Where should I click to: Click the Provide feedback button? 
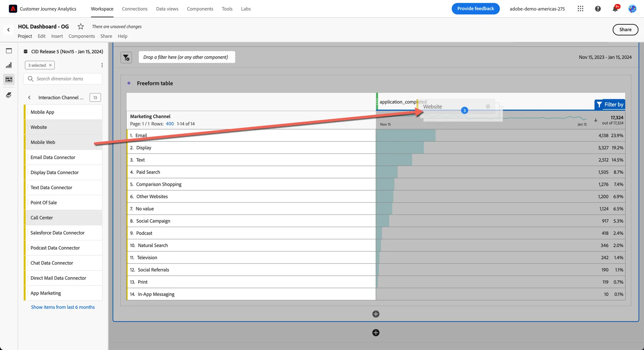click(x=475, y=9)
